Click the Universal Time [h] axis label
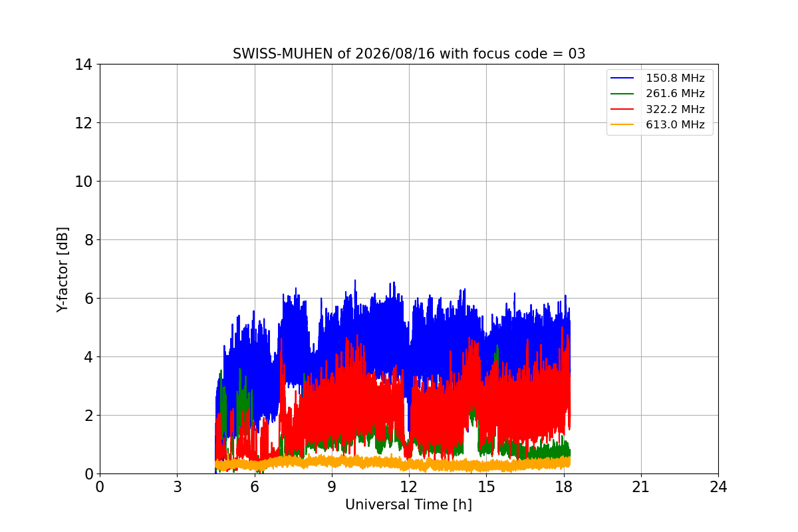 pyautogui.click(x=408, y=505)
